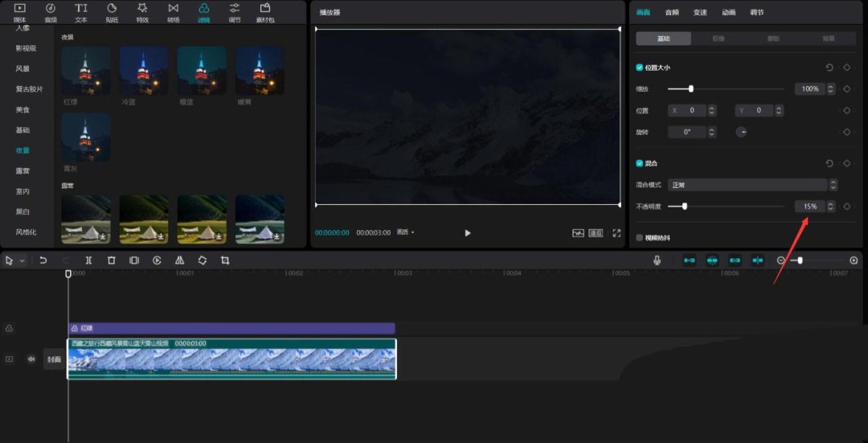Viewport: 868px width, 443px height.
Task: Click the mirror flip icon in timeline toolbar
Action: tap(179, 260)
